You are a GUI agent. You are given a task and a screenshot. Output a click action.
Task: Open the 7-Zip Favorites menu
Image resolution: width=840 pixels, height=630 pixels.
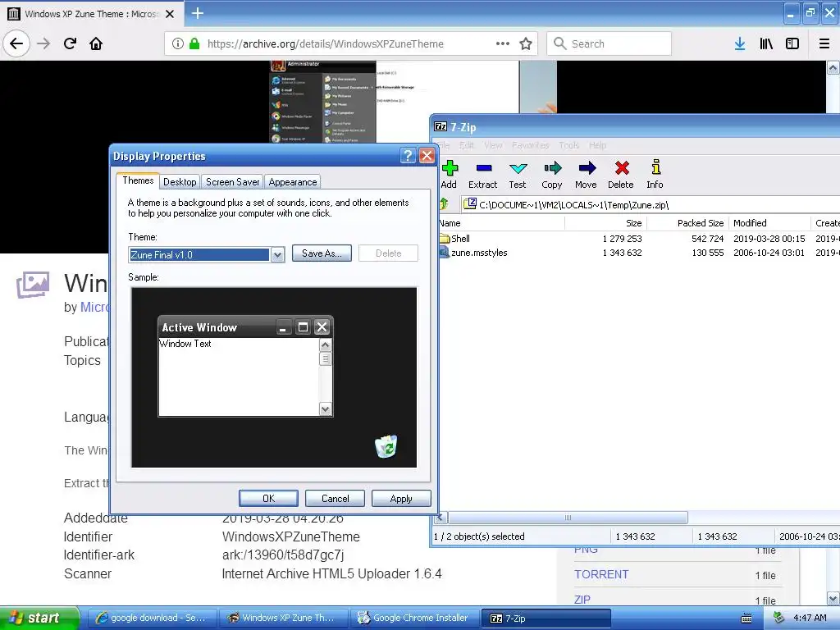coord(531,145)
